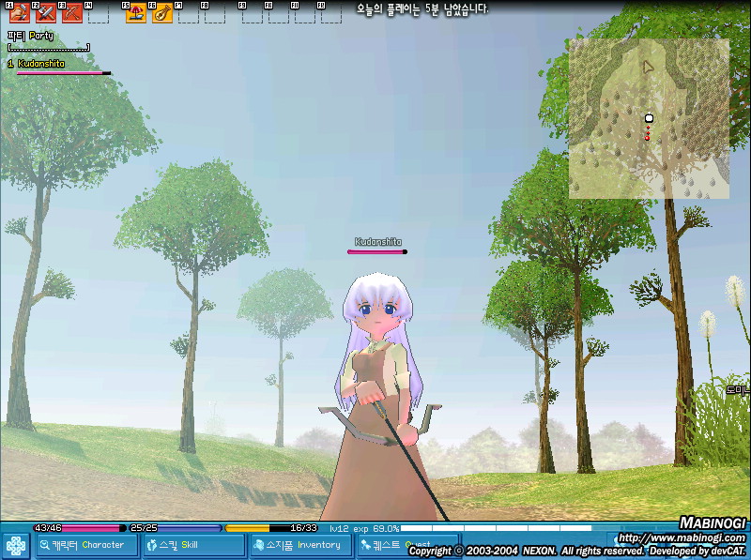Click the stamina bar showing 16/33
The width and height of the screenshot is (751, 560).
[271, 528]
